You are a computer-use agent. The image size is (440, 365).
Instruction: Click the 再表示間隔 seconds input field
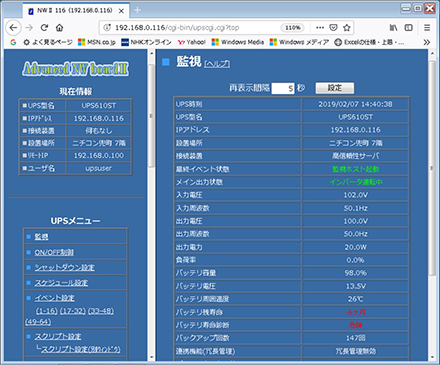click(283, 88)
